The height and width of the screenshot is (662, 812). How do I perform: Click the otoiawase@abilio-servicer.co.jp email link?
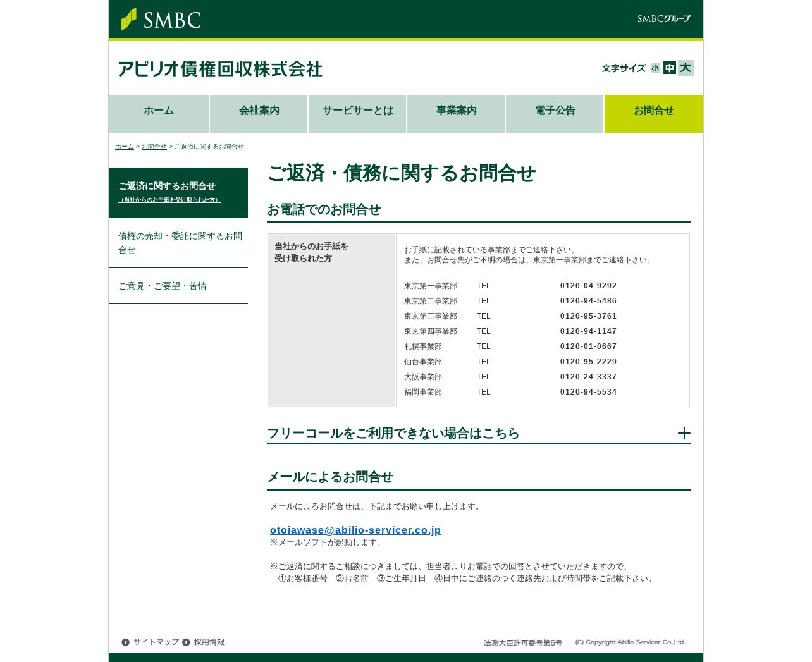click(355, 530)
